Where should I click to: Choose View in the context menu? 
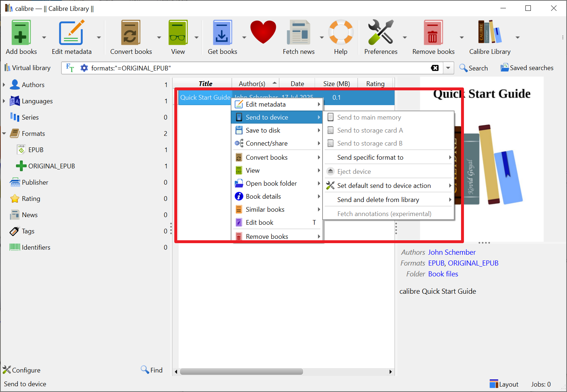pyautogui.click(x=277, y=171)
